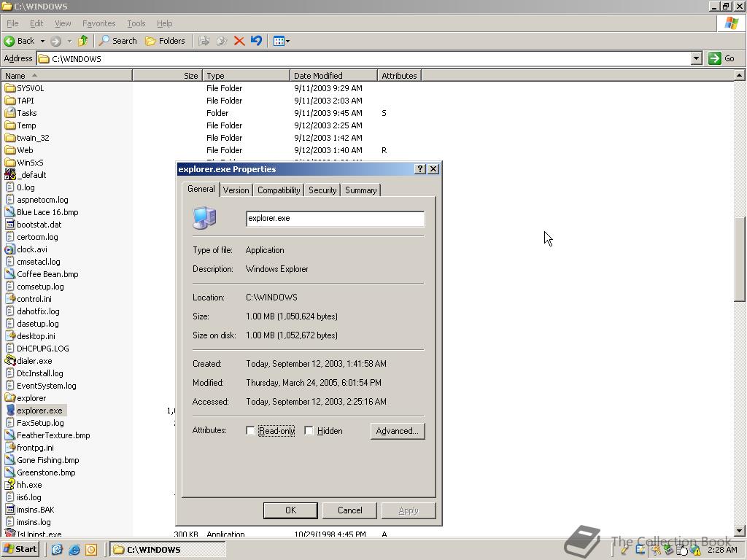The image size is (747, 560).
Task: Click the dialog's question mark help button
Action: [x=419, y=169]
